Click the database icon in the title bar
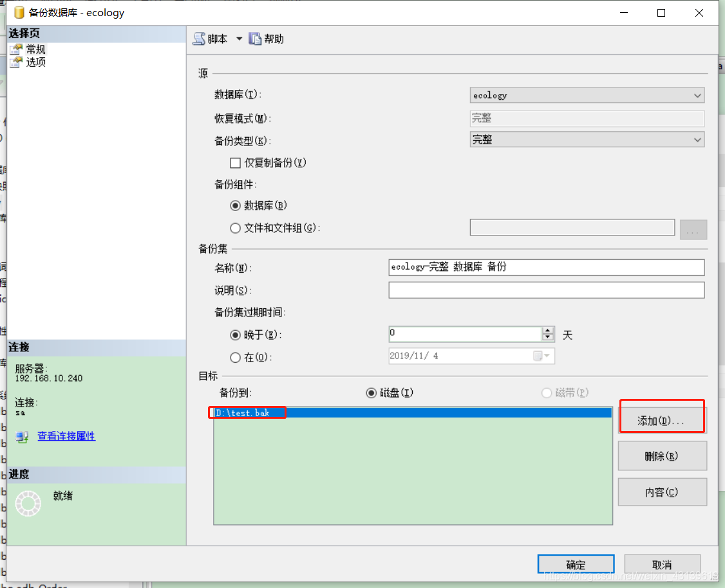Image resolution: width=725 pixels, height=588 pixels. (17, 12)
